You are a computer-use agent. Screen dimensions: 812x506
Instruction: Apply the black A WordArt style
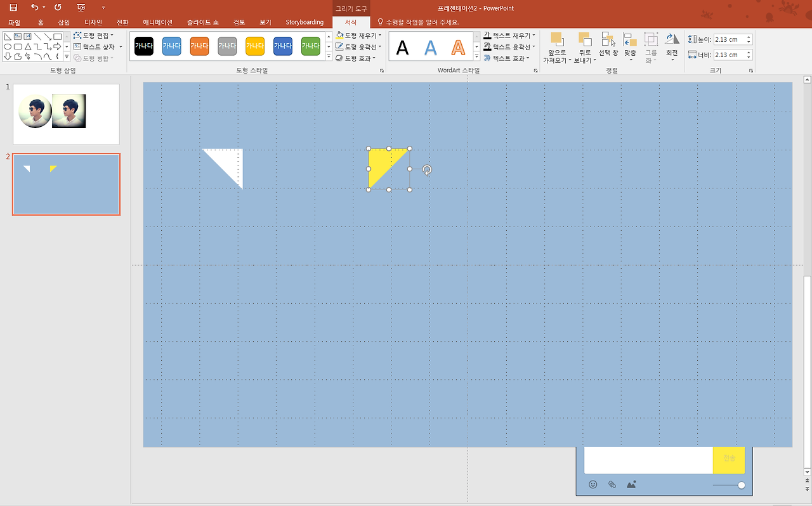[x=403, y=47]
